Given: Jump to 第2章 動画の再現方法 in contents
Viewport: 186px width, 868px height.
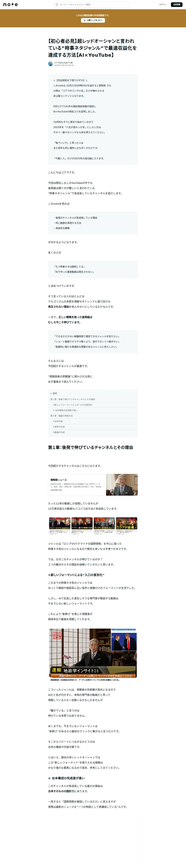Looking at the screenshot, I should 61,416.
